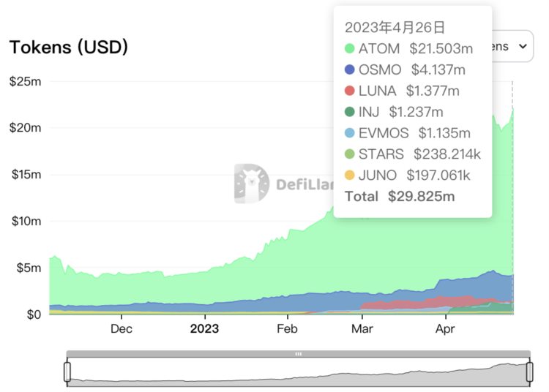Click the DefiLlama llama logo watermark
549x392 pixels.
tap(252, 184)
